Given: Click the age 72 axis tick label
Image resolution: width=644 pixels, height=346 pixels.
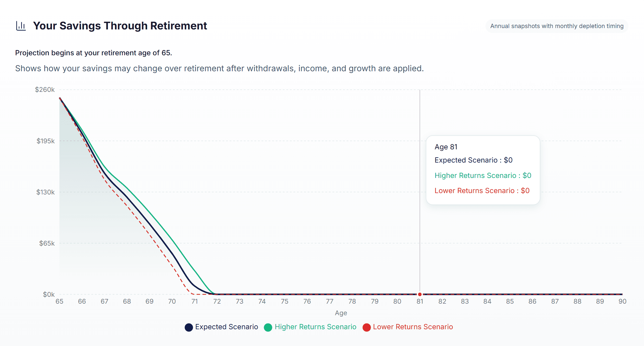Looking at the screenshot, I should tap(217, 301).
